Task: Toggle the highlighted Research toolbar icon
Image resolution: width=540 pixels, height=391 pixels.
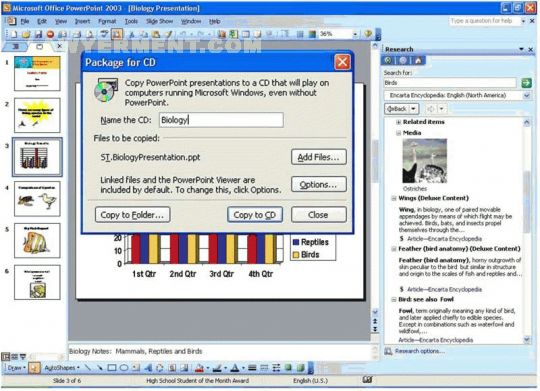Action: (117, 34)
